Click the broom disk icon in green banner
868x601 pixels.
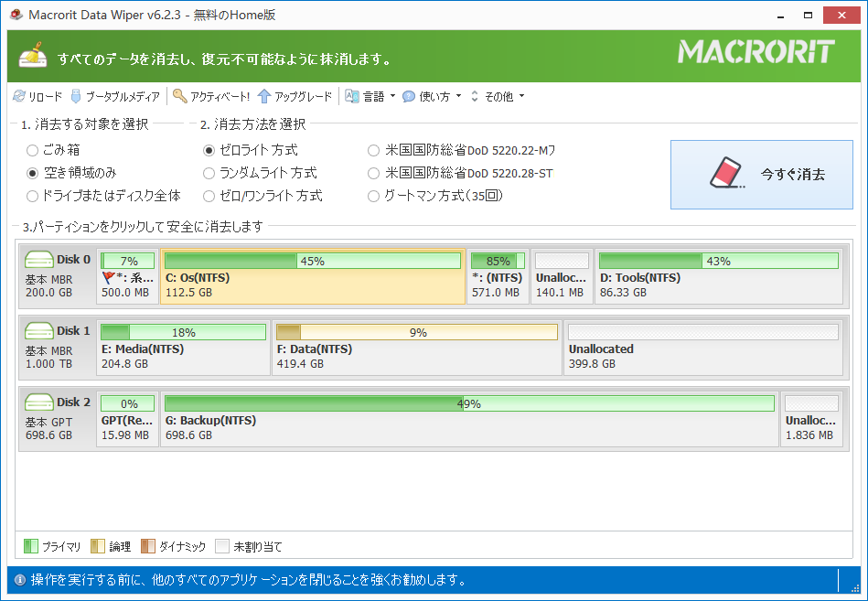pyautogui.click(x=33, y=56)
